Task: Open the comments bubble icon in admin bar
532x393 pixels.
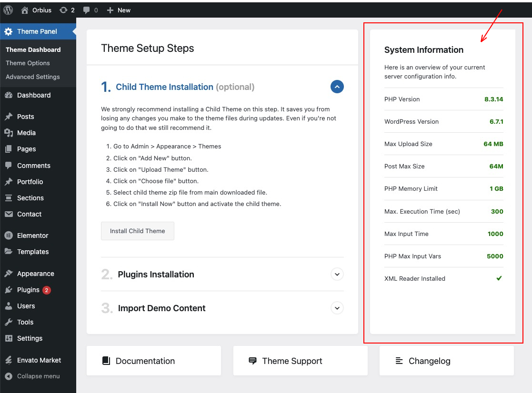Action: click(87, 10)
